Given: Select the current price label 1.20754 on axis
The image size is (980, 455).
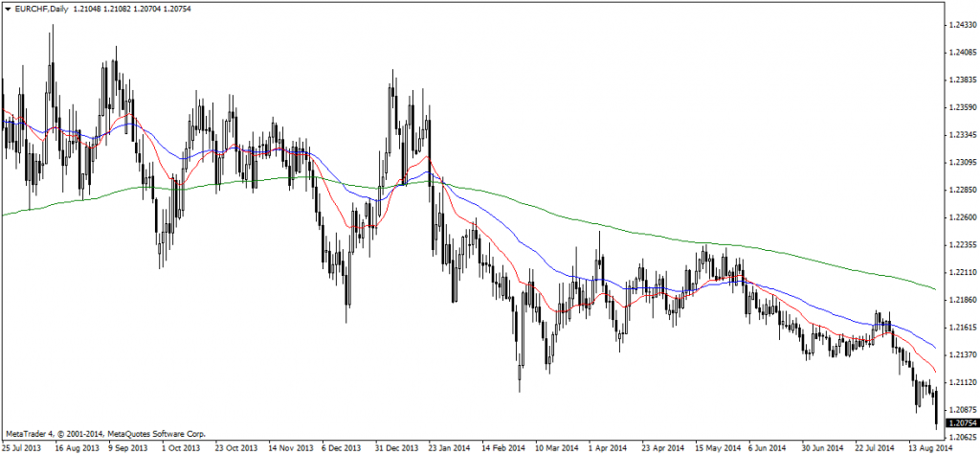Looking at the screenshot, I should (x=961, y=422).
